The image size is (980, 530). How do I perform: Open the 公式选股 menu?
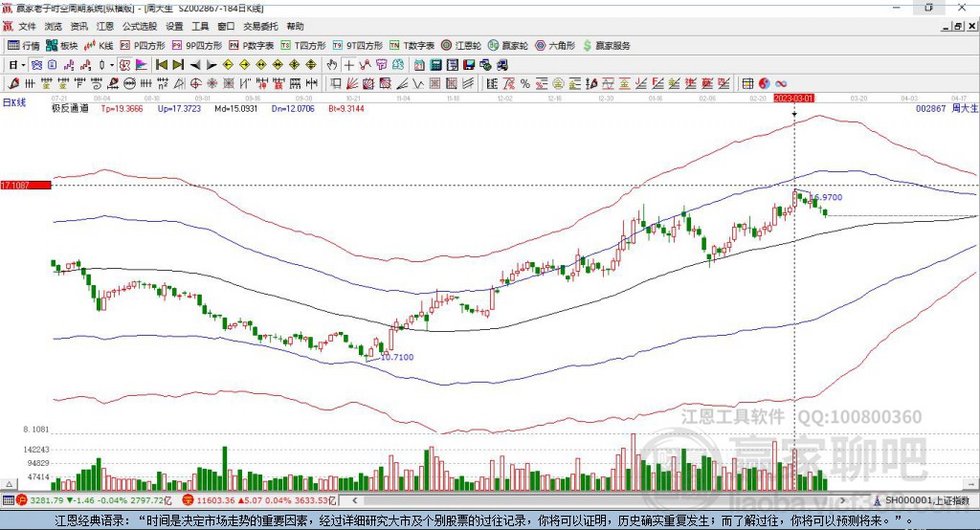pyautogui.click(x=140, y=26)
